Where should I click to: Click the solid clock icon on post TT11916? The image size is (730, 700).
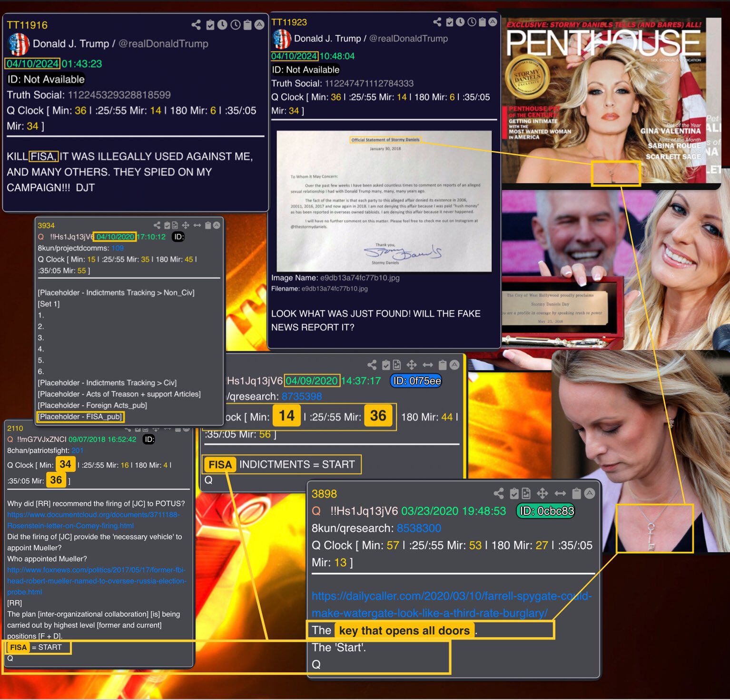click(222, 25)
